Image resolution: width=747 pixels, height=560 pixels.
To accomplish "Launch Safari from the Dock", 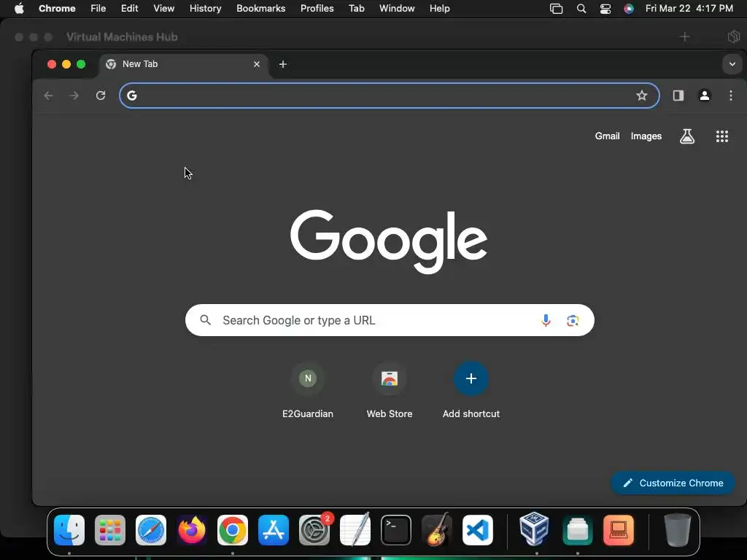I will click(151, 530).
